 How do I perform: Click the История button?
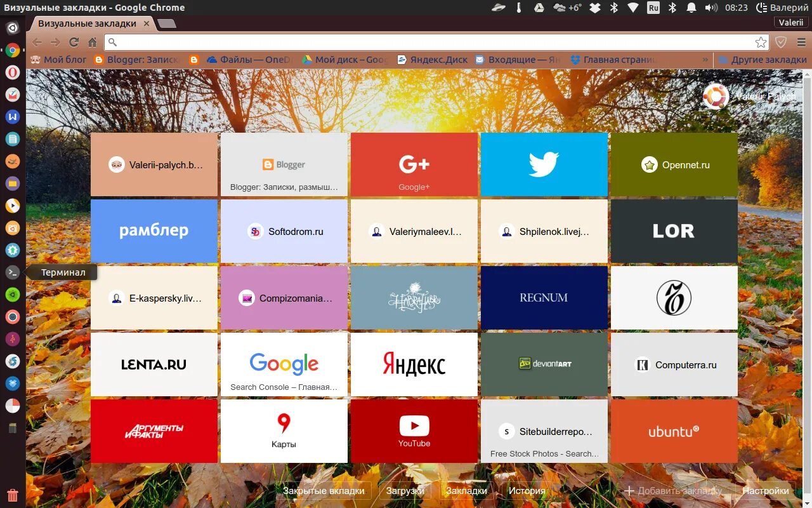click(x=527, y=491)
